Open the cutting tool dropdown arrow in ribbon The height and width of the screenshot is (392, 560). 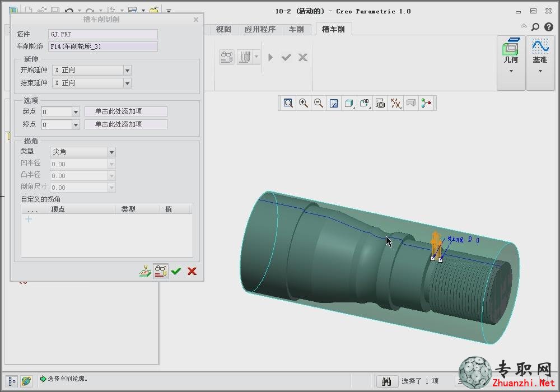[256, 57]
